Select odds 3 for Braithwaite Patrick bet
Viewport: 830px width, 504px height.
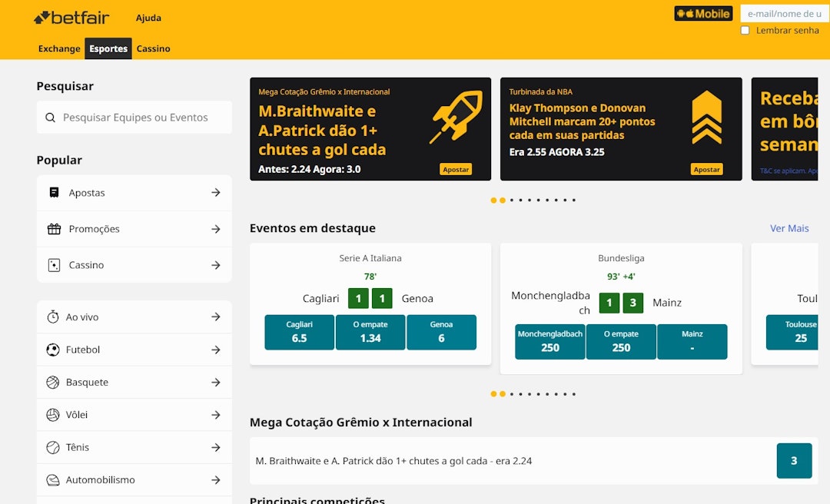coord(794,460)
